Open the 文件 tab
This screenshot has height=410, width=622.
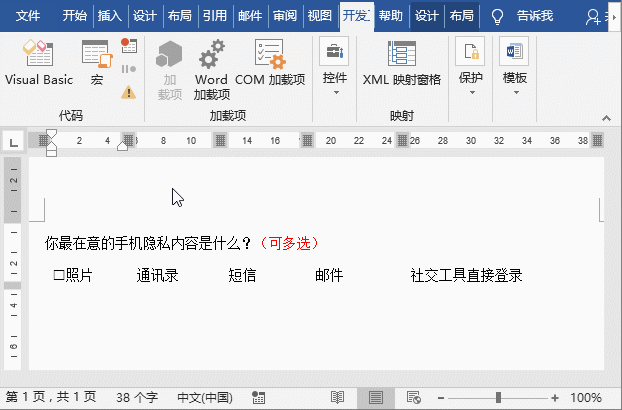tap(28, 16)
